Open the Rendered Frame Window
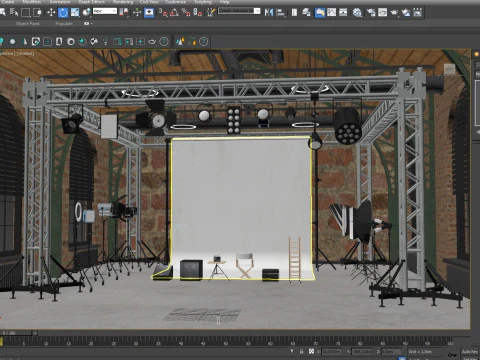This screenshot has width=480, height=360. [x=382, y=13]
